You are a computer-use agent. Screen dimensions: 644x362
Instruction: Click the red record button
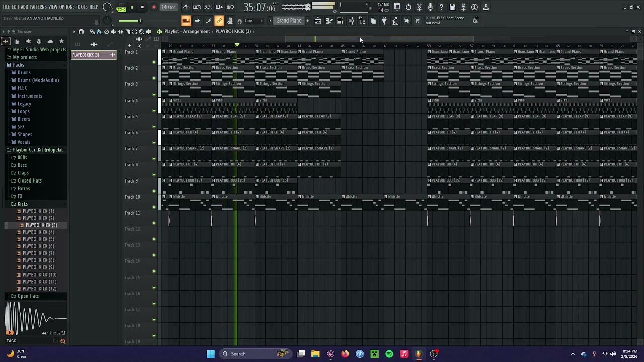pos(154,7)
